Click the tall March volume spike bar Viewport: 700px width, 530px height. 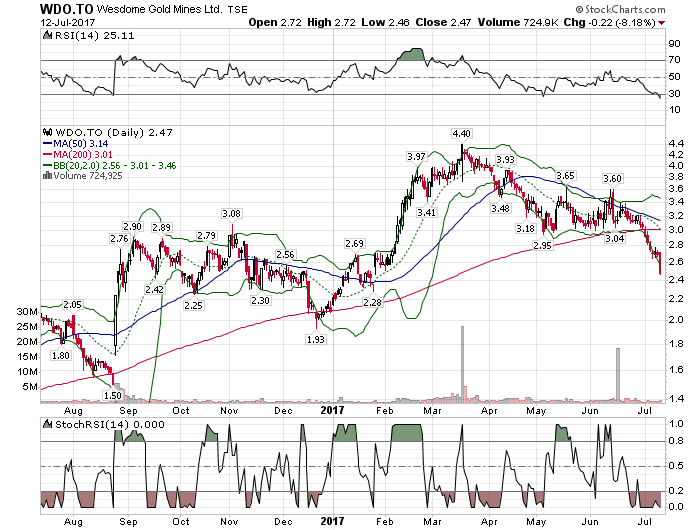coord(462,363)
